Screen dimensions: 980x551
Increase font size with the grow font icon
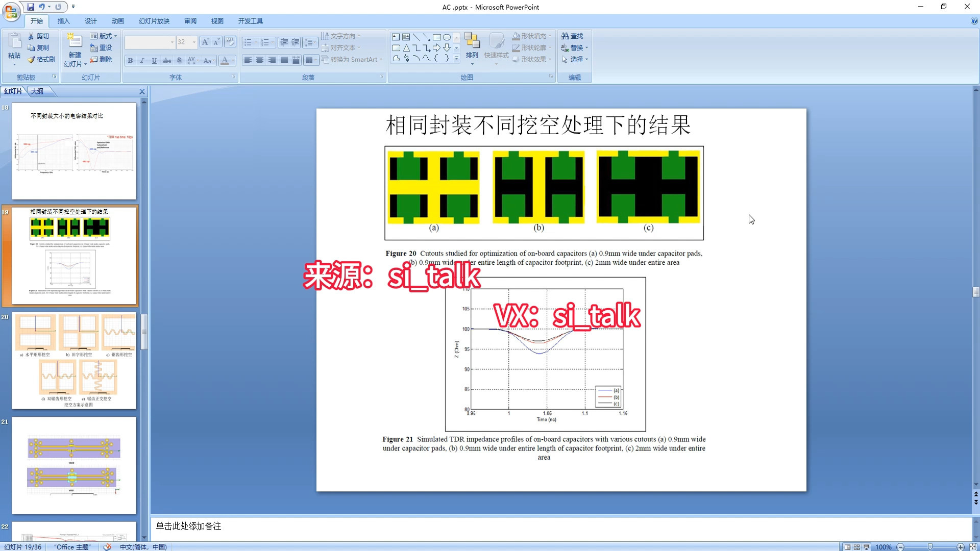[x=205, y=42]
